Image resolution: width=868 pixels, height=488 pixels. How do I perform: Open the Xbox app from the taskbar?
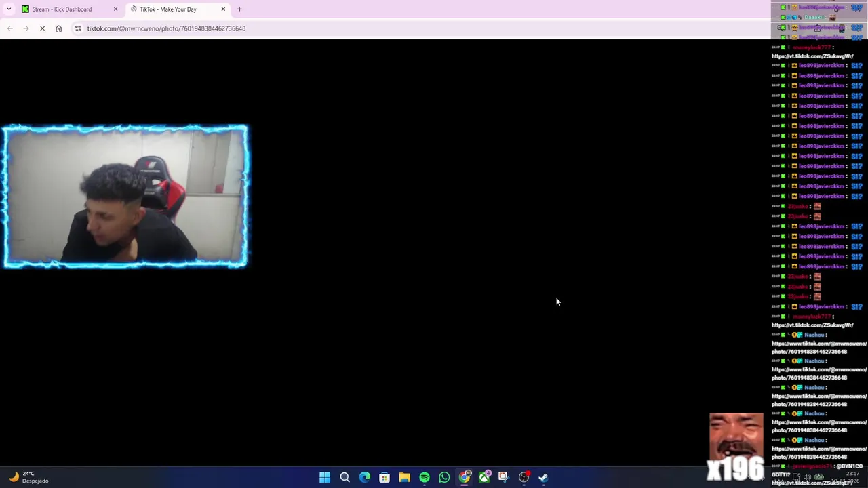click(x=484, y=477)
